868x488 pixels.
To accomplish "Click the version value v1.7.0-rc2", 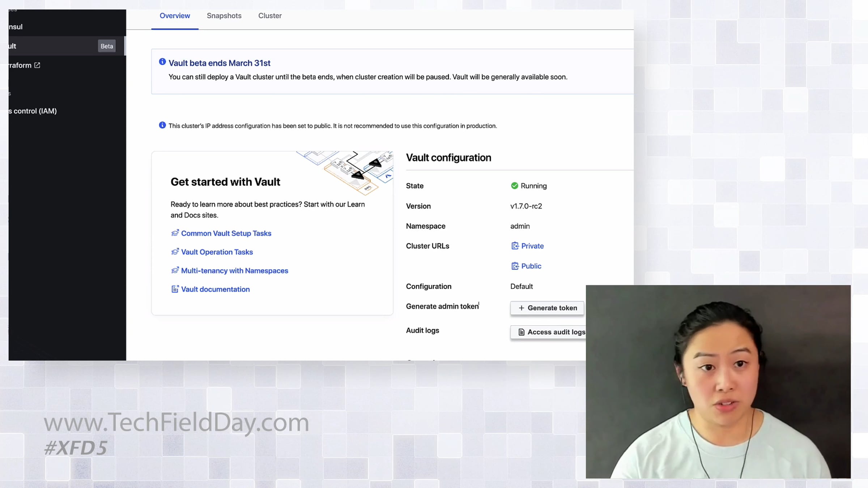I will (x=526, y=206).
